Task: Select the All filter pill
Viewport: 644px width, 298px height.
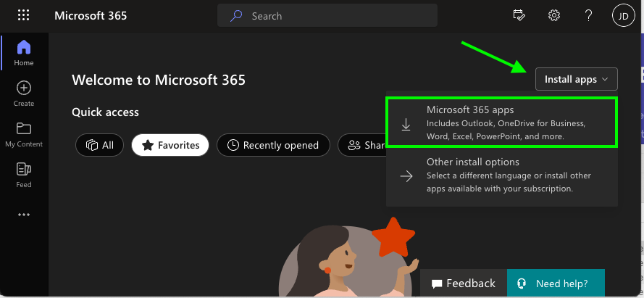Action: (99, 145)
